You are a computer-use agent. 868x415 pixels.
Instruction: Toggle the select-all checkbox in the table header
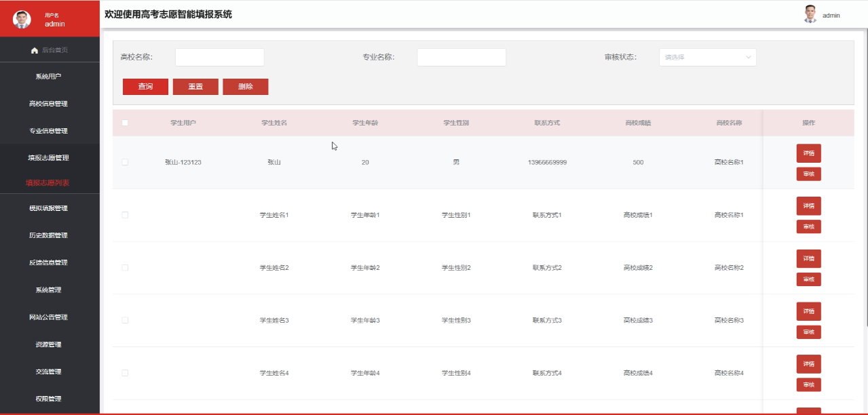125,123
